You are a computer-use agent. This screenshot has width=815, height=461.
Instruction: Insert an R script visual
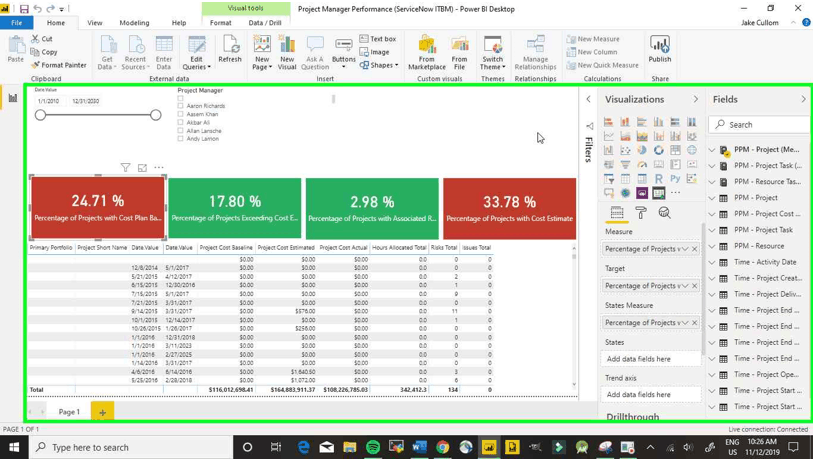659,179
